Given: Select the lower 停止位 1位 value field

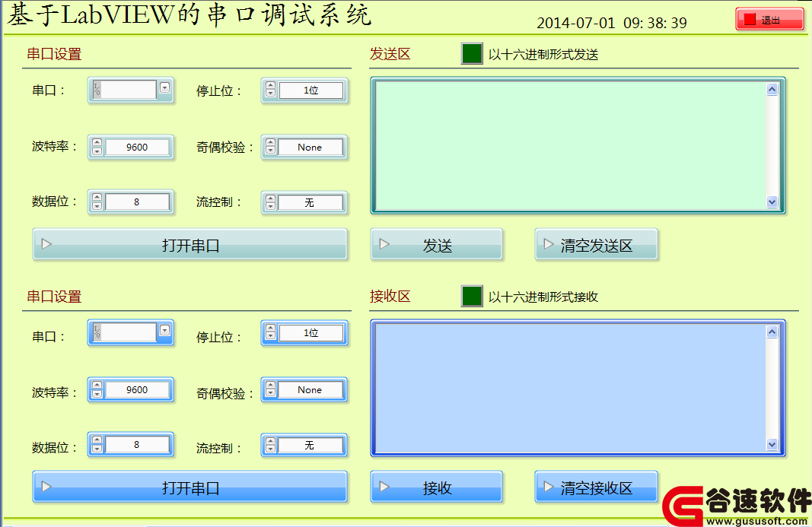Looking at the screenshot, I should [x=310, y=332].
